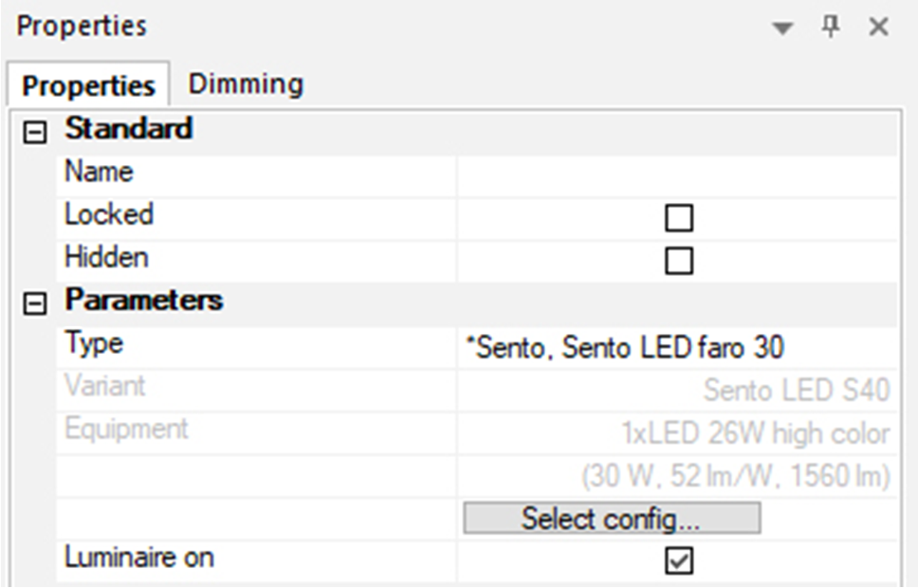Select the Type value Sento LED faro 30
This screenshot has height=588, width=918.
coord(624,347)
